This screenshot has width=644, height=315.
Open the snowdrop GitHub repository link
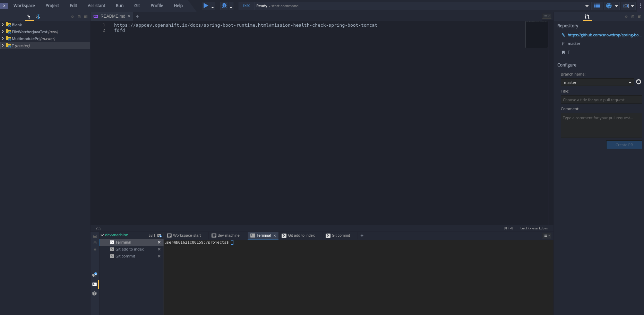tap(604, 35)
